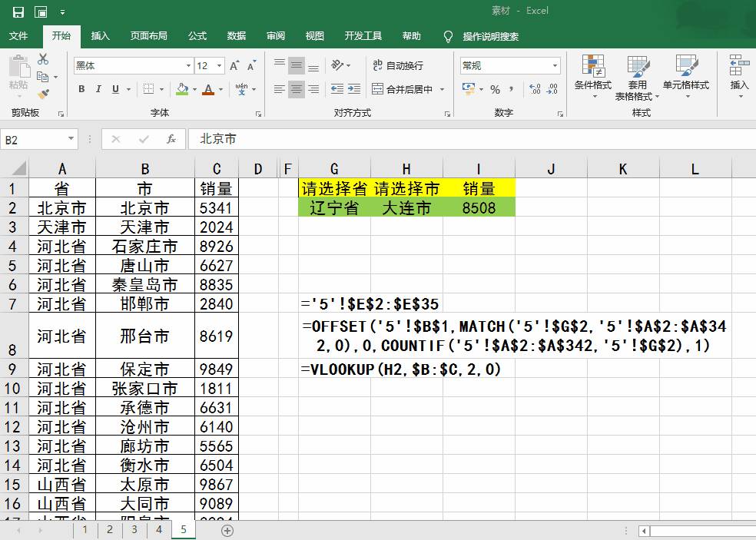Open the 公式 ribbon tab
Viewport: 756px width, 540px height.
click(197, 36)
